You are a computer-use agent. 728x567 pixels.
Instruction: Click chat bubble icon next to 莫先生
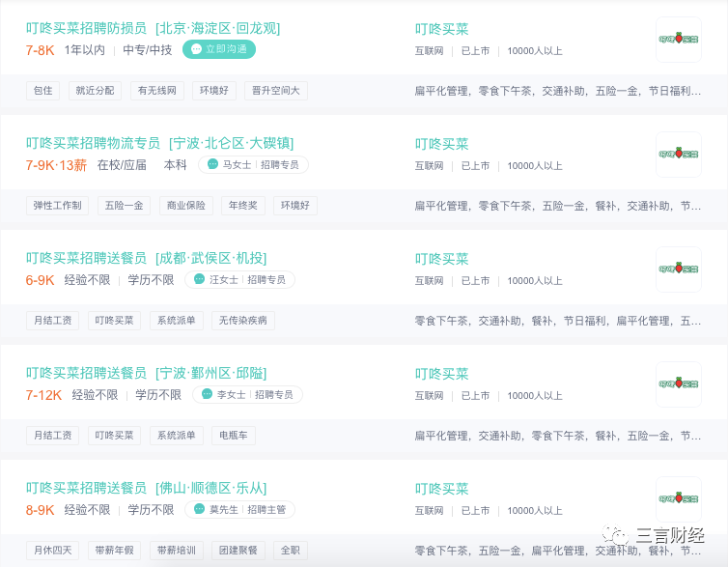(199, 509)
